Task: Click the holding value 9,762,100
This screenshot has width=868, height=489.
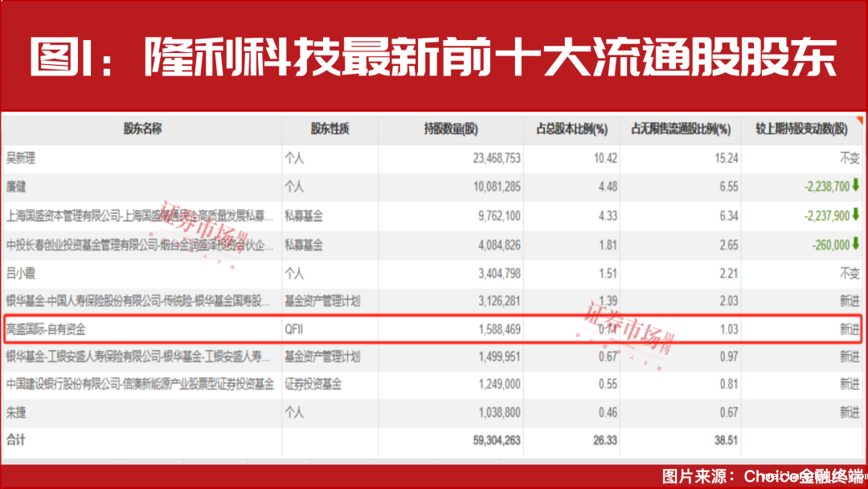Action: point(499,215)
